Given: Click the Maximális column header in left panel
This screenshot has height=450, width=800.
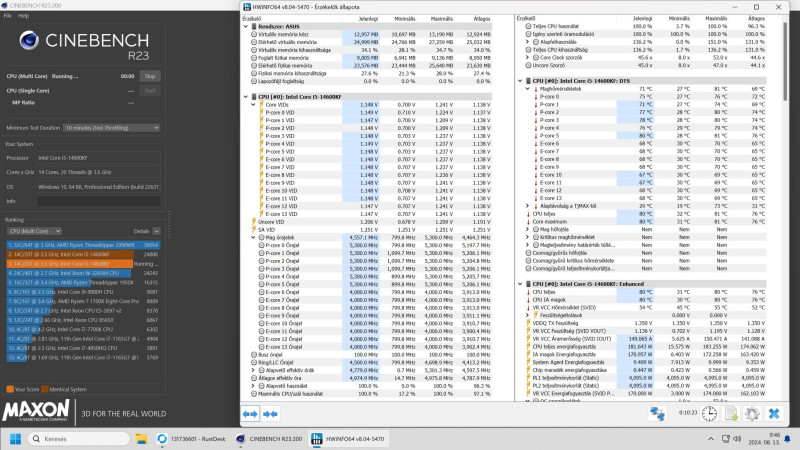Looking at the screenshot, I should pyautogui.click(x=442, y=19).
